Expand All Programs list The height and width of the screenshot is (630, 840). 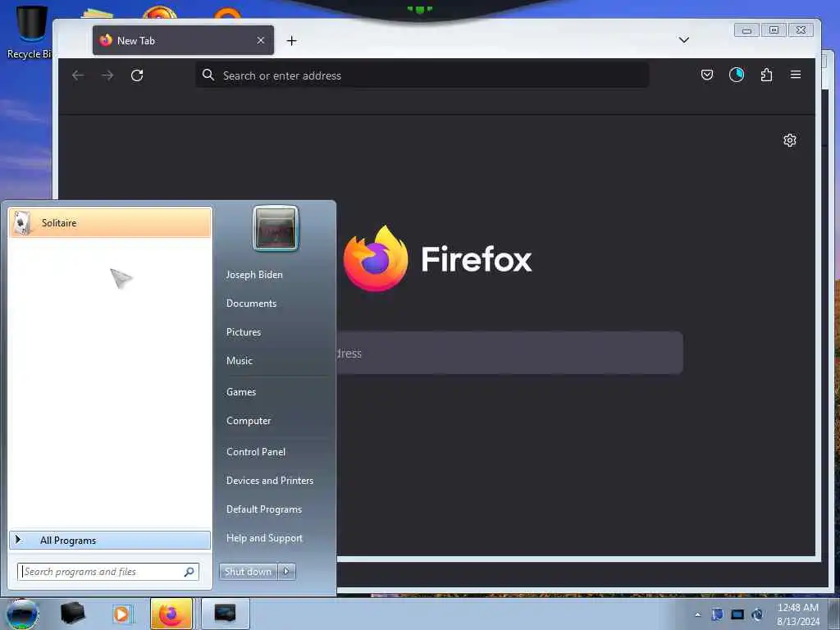click(x=110, y=540)
